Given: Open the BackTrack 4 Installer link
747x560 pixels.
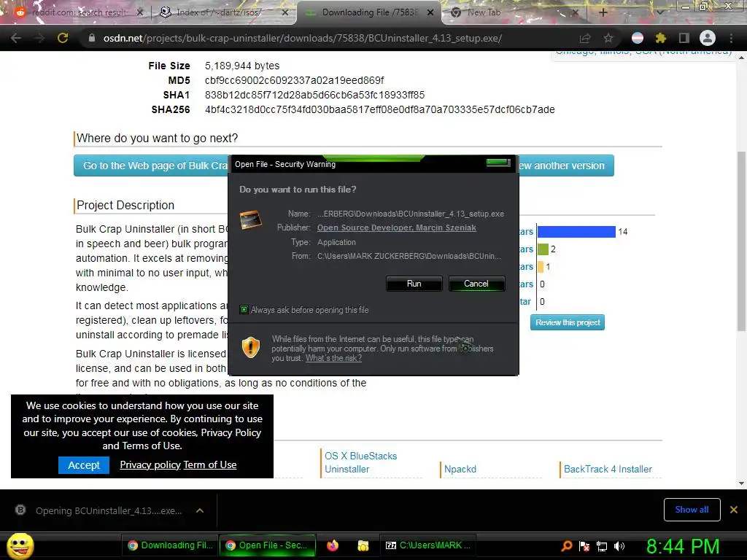Looking at the screenshot, I should [608, 469].
